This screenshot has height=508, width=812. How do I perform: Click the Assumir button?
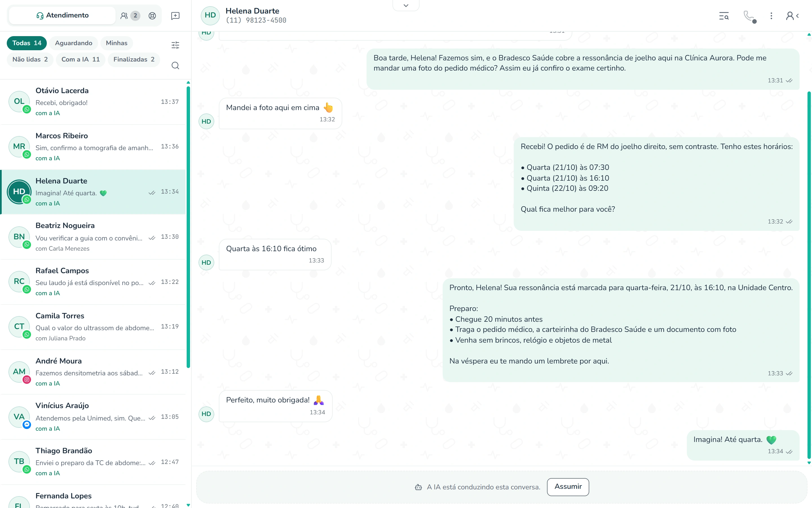coord(568,487)
